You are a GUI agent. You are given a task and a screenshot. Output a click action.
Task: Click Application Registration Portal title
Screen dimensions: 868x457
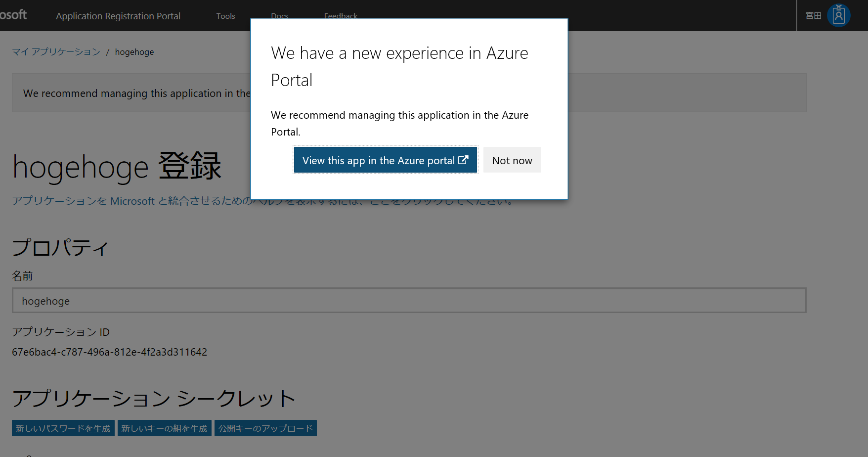[x=118, y=16]
